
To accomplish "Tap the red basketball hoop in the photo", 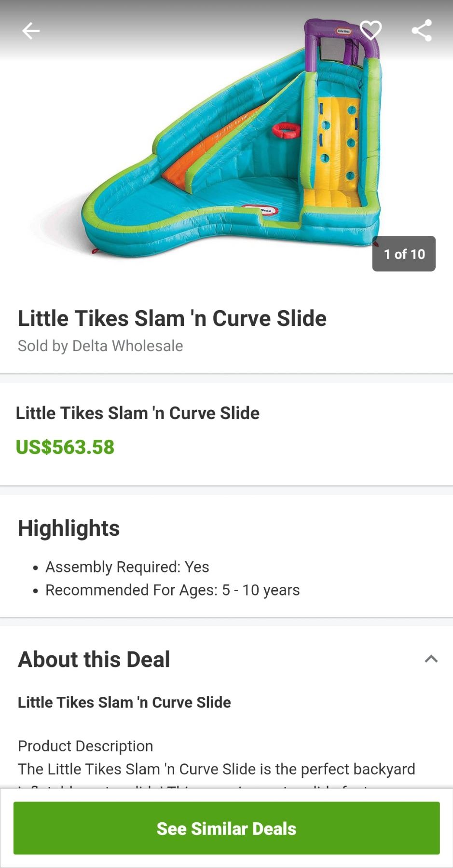I will click(x=286, y=130).
